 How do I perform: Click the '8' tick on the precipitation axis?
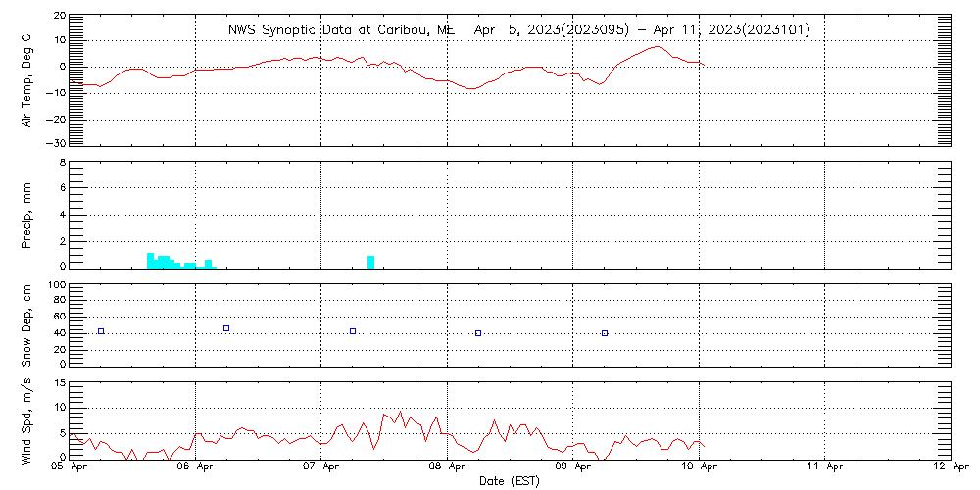[x=62, y=163]
